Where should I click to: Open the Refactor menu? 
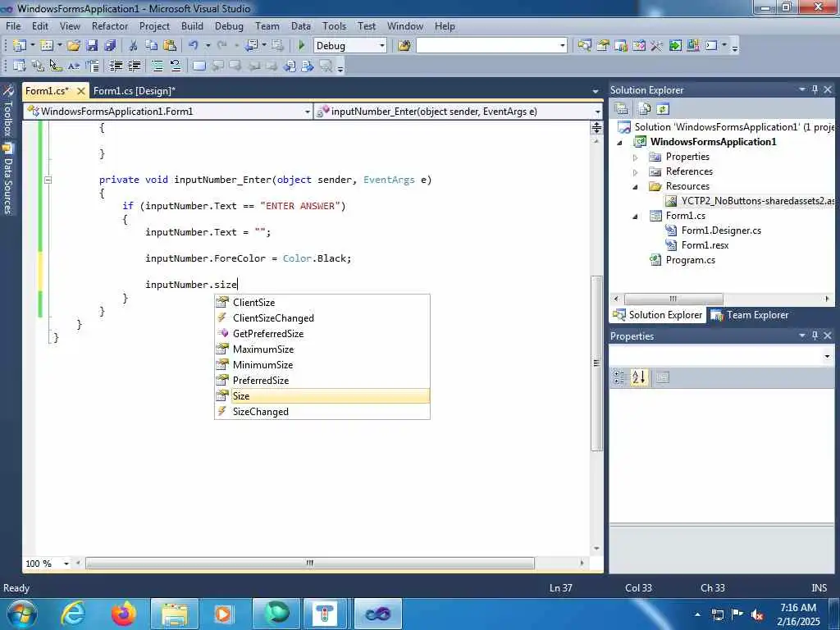[110, 25]
